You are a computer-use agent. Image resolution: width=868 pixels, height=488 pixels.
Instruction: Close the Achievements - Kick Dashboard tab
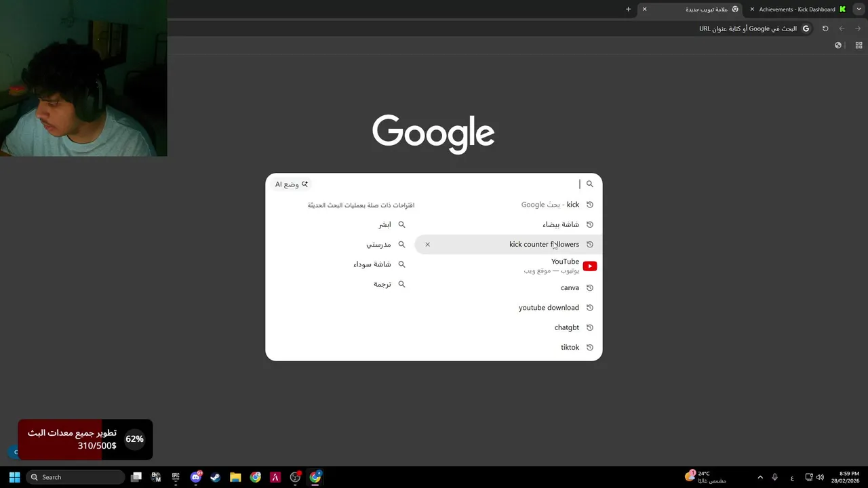click(752, 9)
